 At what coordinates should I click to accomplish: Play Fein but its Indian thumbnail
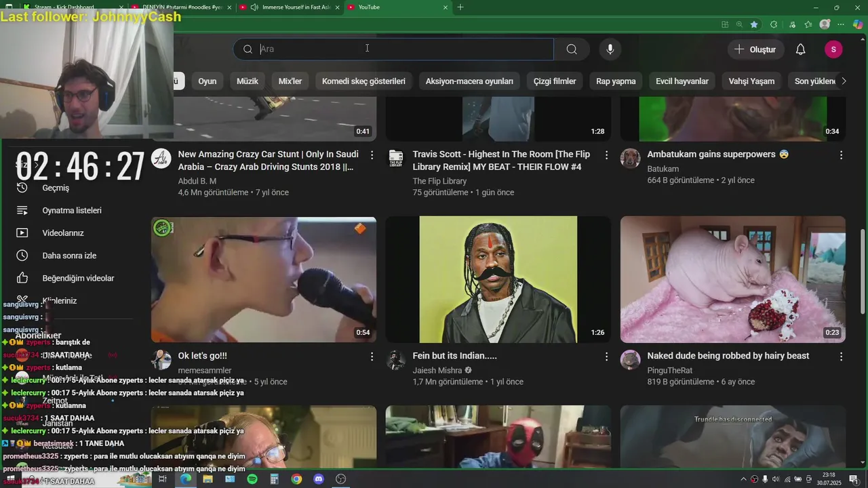click(498, 279)
